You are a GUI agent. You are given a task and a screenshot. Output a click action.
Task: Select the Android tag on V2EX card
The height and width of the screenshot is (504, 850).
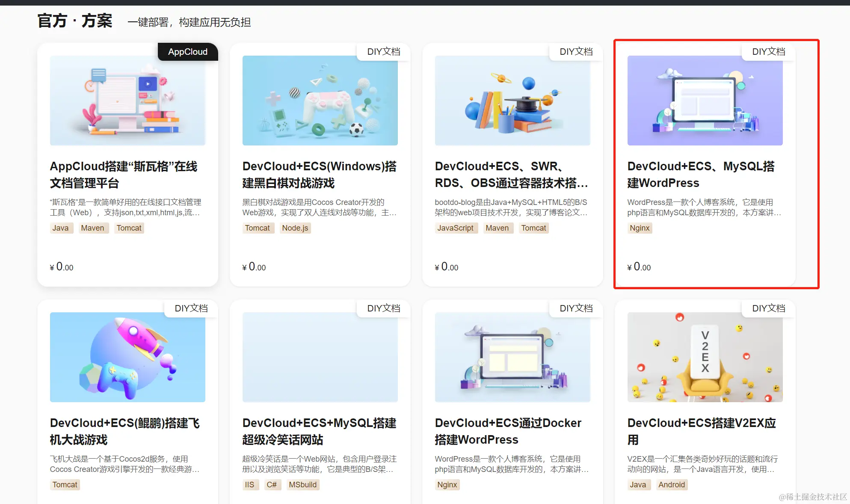coord(672,485)
